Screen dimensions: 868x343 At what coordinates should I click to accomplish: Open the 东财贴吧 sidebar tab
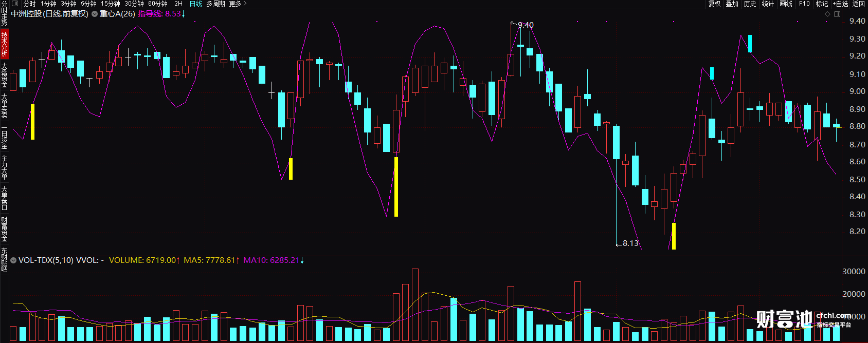pos(4,260)
